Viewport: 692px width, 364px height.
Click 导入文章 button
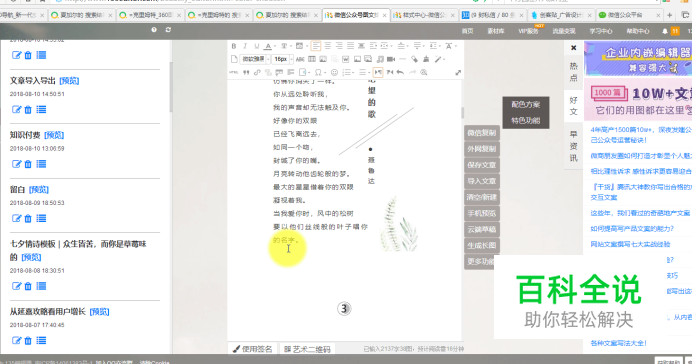(x=481, y=181)
